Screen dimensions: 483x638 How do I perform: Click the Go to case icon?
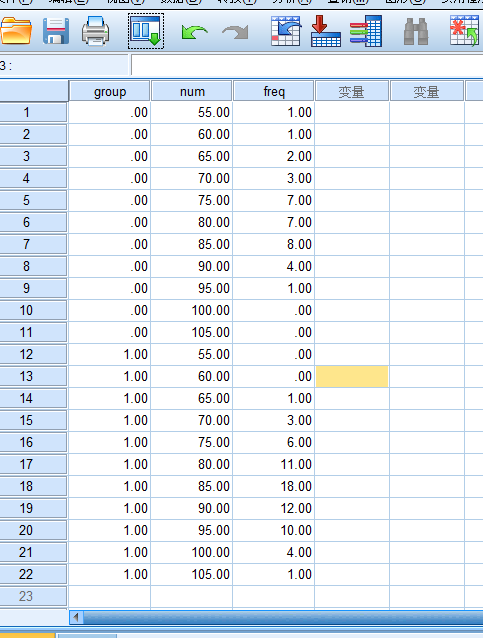tap(286, 31)
